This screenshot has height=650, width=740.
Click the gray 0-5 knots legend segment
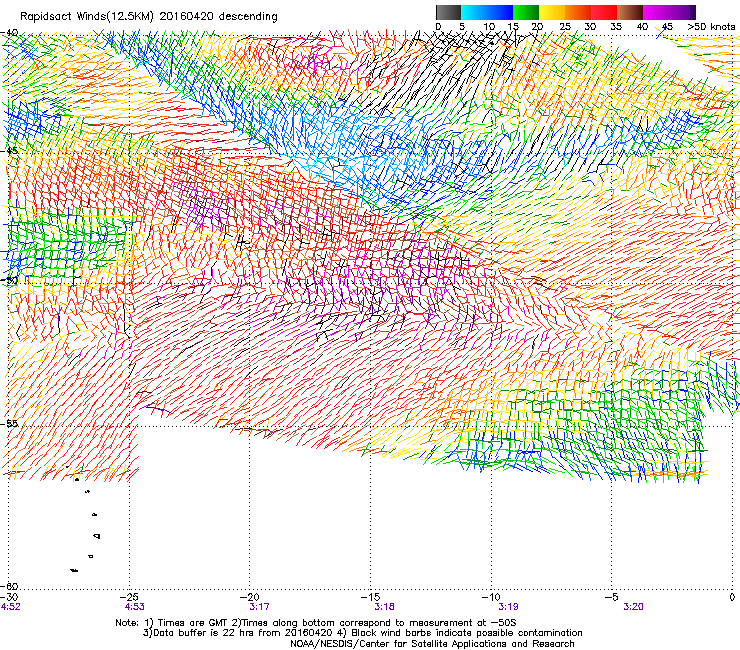point(448,12)
